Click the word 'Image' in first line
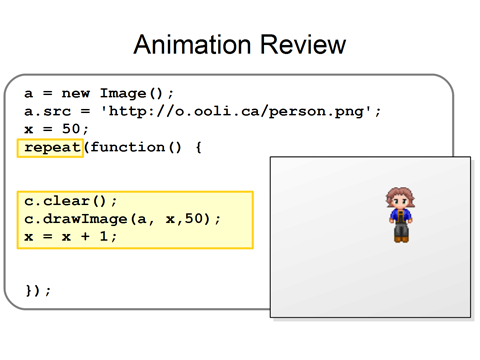This screenshot has height=360, width=480. [x=123, y=94]
